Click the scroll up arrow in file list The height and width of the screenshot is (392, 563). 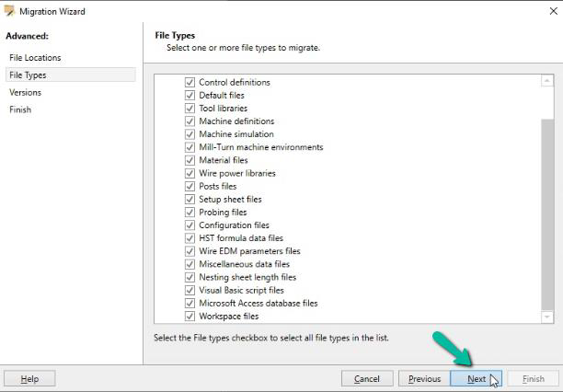point(546,81)
